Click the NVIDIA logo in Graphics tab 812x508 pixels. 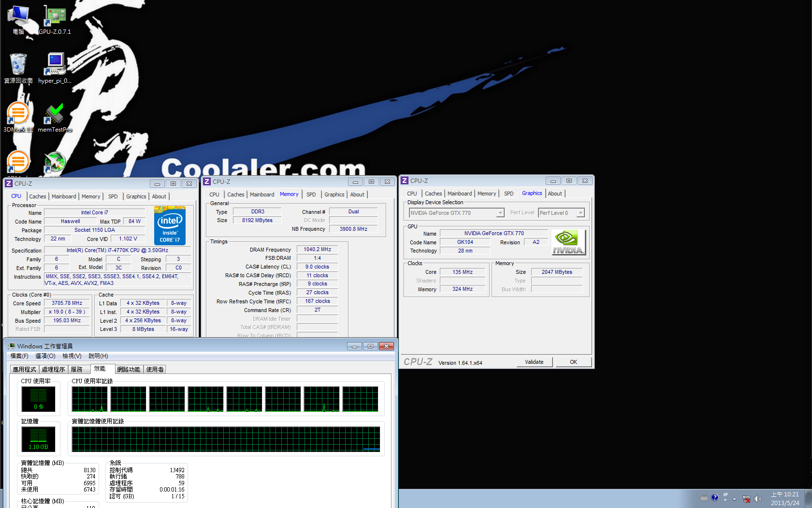(x=568, y=242)
